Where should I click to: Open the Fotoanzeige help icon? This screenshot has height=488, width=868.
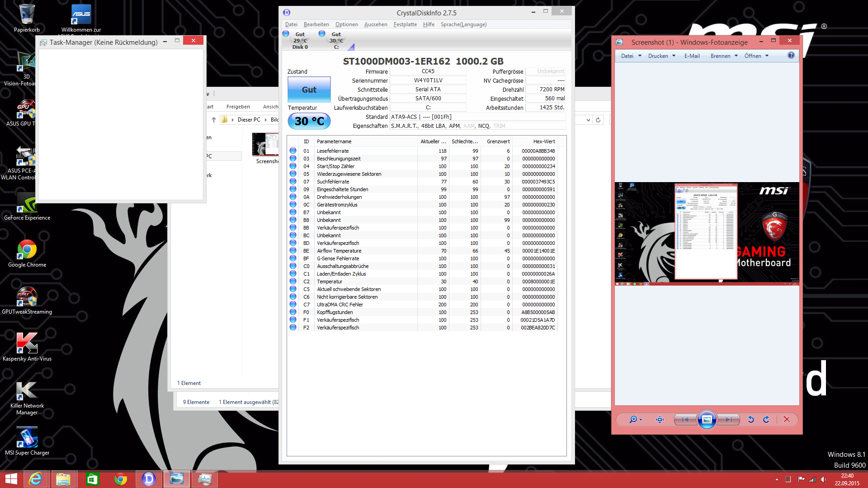pos(791,56)
